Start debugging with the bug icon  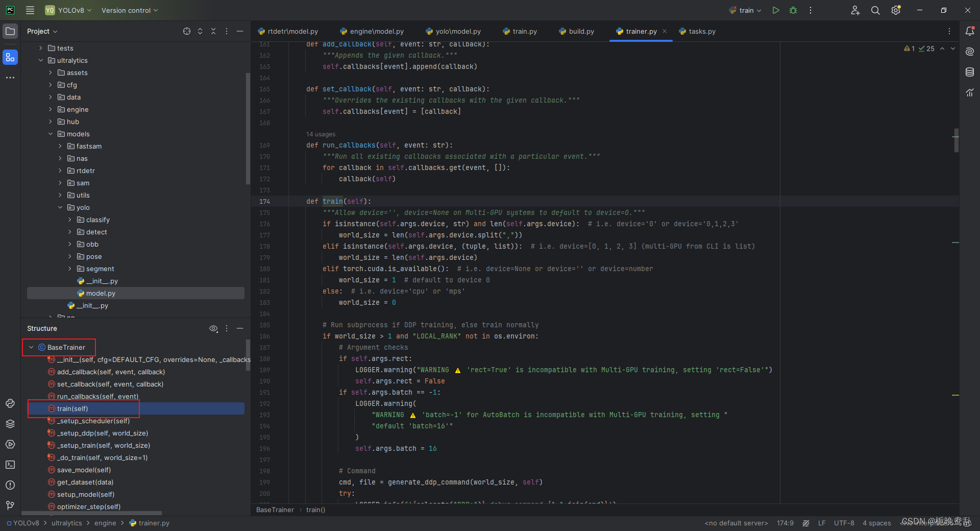click(793, 10)
